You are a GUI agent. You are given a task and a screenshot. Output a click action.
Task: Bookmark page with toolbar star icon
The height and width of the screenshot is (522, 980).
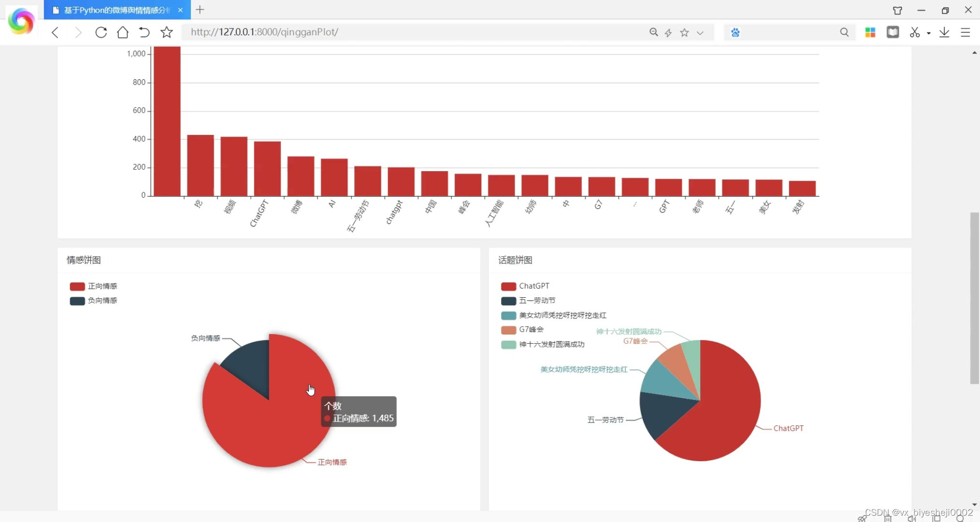pos(167,32)
